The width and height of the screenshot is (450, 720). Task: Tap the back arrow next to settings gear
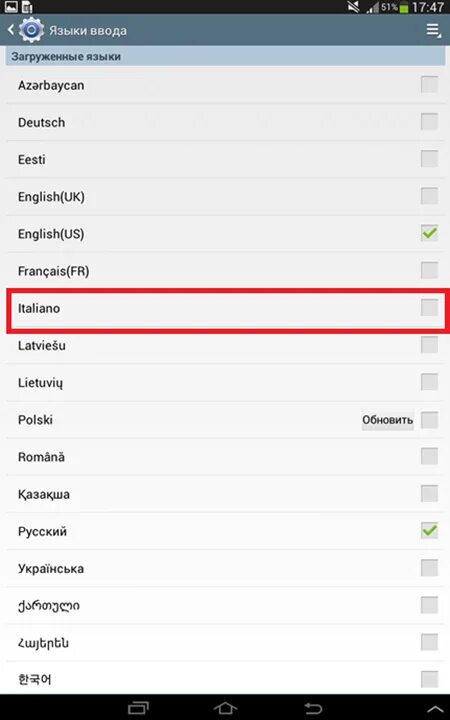(11, 30)
